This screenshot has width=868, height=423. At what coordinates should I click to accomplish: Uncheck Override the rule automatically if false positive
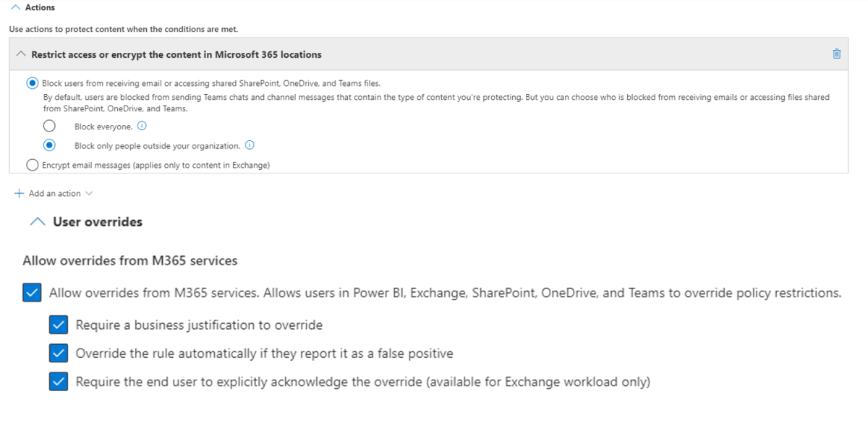click(x=59, y=353)
